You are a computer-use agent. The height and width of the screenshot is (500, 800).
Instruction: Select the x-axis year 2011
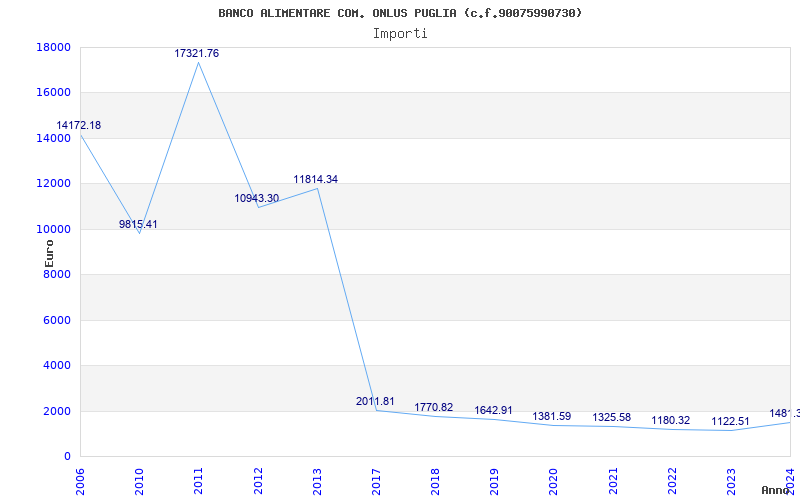(x=198, y=481)
